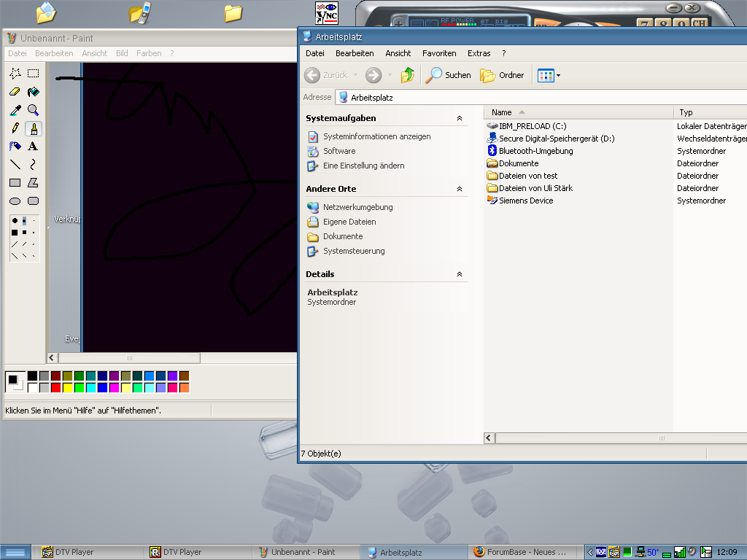Click Eine Einstellung ändern link
The width and height of the screenshot is (747, 560).
click(363, 166)
